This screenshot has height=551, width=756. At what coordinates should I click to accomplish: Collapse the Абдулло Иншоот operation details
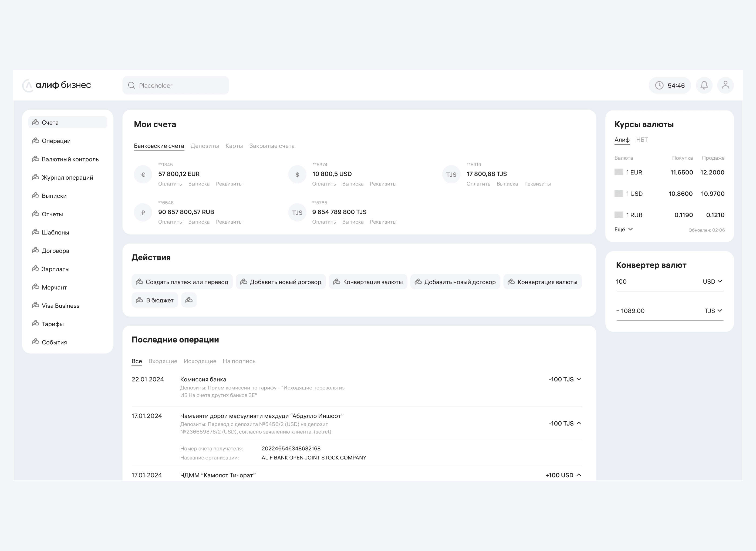[579, 423]
